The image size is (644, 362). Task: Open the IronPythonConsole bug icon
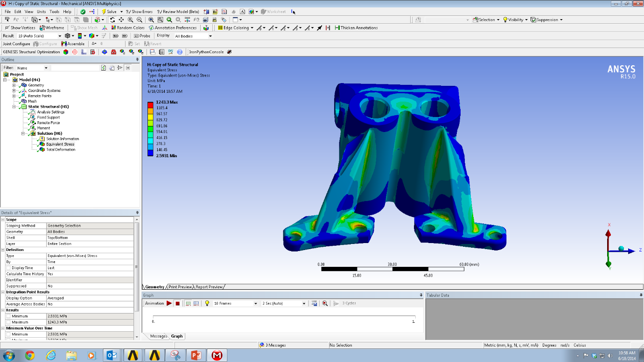[x=229, y=52]
